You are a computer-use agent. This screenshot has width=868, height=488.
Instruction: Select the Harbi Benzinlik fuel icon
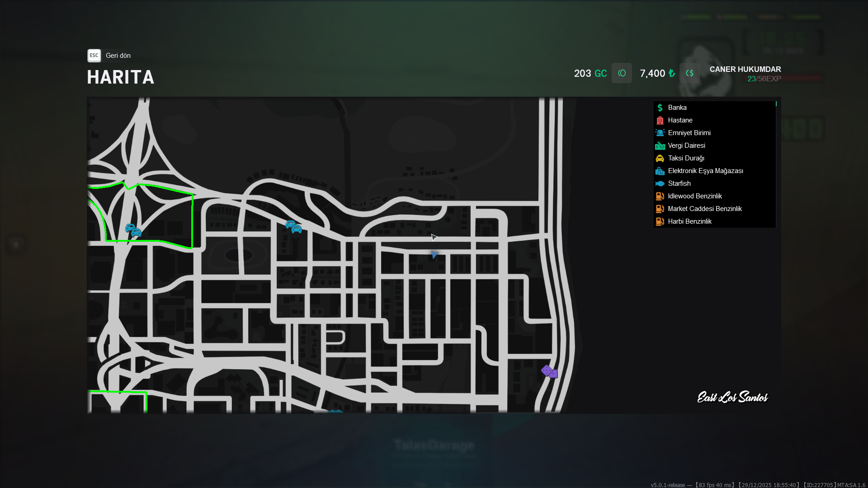click(660, 221)
